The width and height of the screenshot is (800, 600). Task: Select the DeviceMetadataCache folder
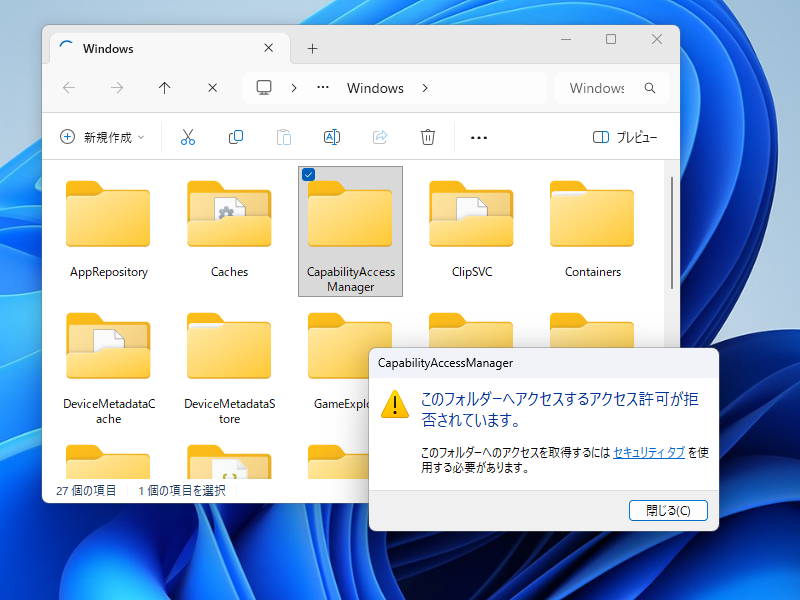108,368
